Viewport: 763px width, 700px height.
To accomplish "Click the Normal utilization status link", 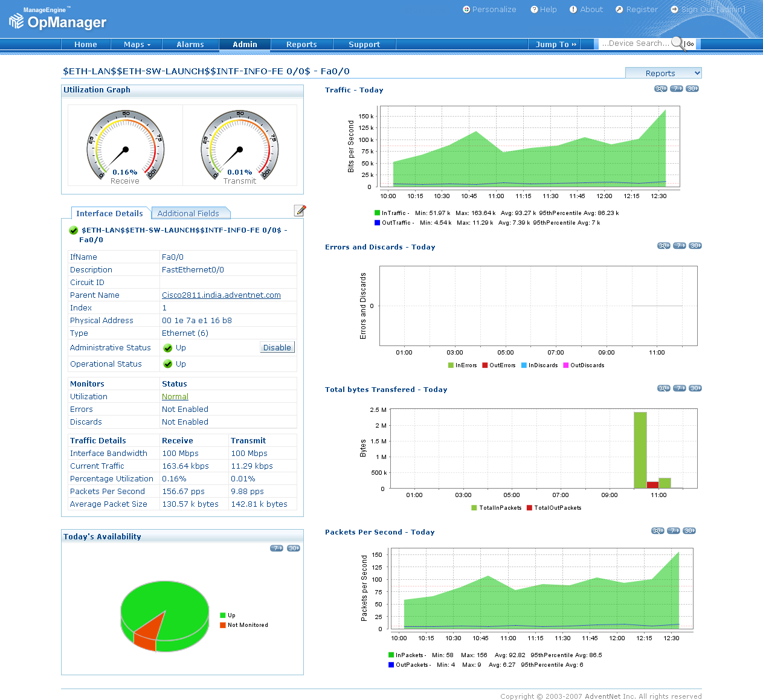I will (175, 397).
